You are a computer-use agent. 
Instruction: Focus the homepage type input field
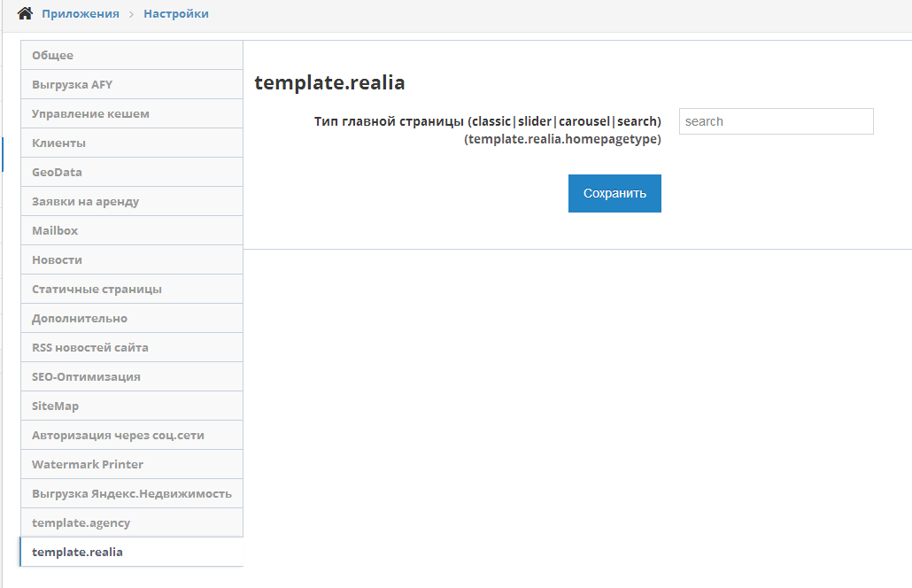(776, 121)
